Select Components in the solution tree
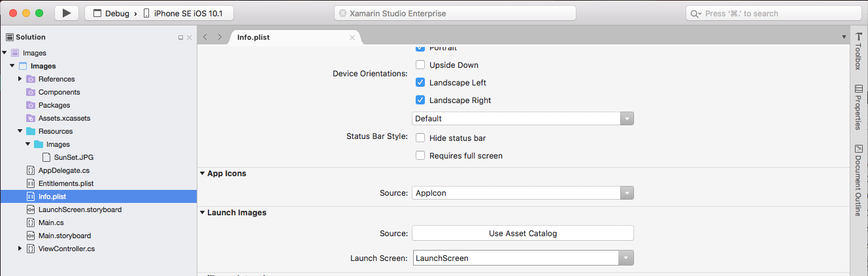 pos(59,92)
